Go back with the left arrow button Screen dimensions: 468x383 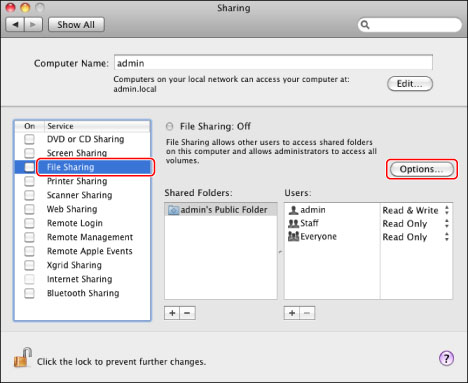(15, 25)
